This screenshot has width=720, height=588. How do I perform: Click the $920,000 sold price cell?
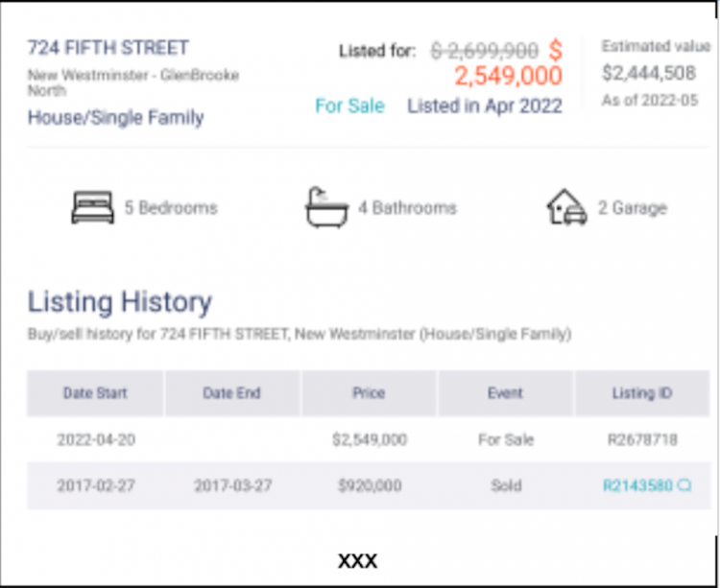[x=370, y=486]
